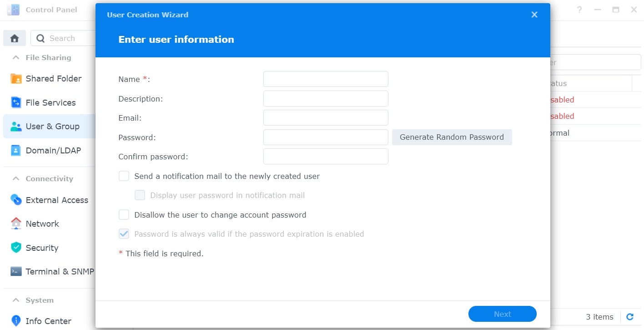Open the help question mark icon
The height and width of the screenshot is (330, 644).
point(579,10)
